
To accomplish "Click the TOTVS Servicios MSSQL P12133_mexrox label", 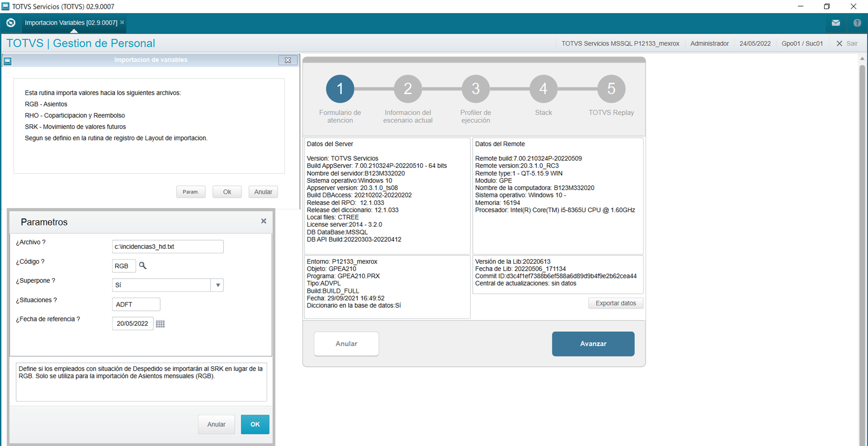I will coord(620,43).
